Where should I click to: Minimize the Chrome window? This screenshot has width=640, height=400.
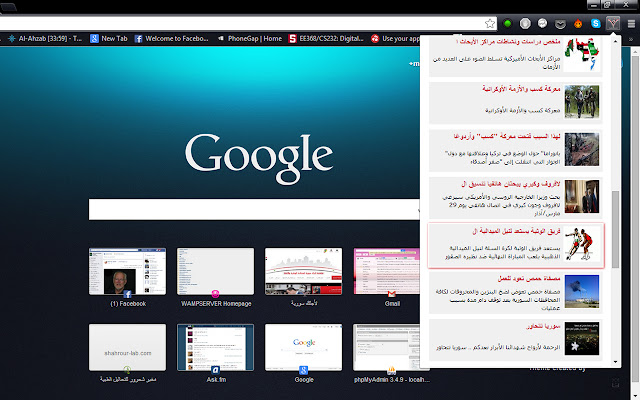click(x=593, y=4)
